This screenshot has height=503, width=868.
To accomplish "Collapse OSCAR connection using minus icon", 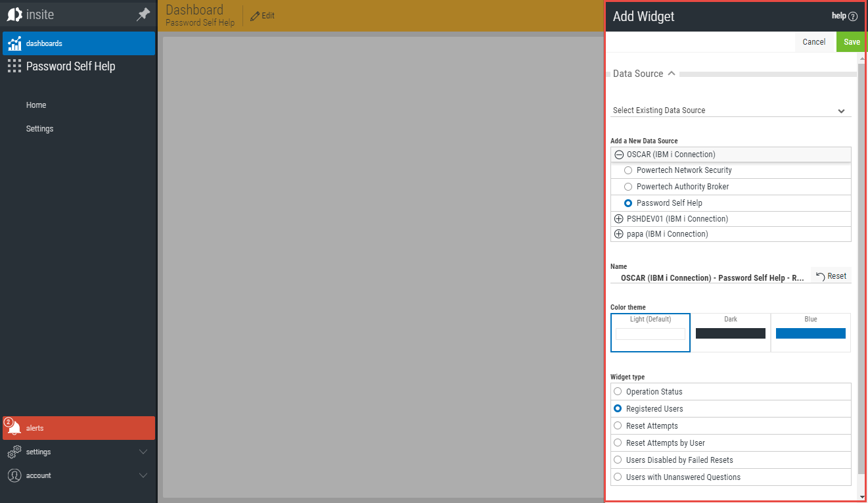I will pos(619,155).
